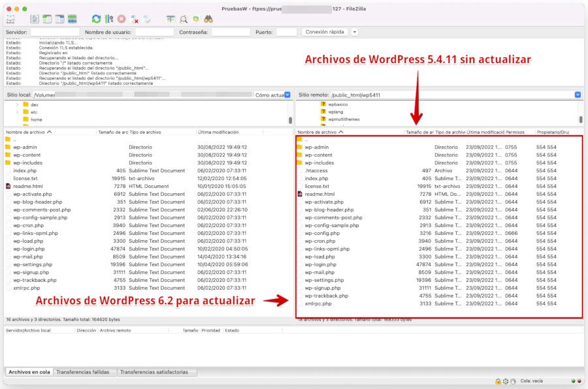The image size is (588, 389).
Task: Click Servidor/Archivo local queue header
Action: point(28,330)
